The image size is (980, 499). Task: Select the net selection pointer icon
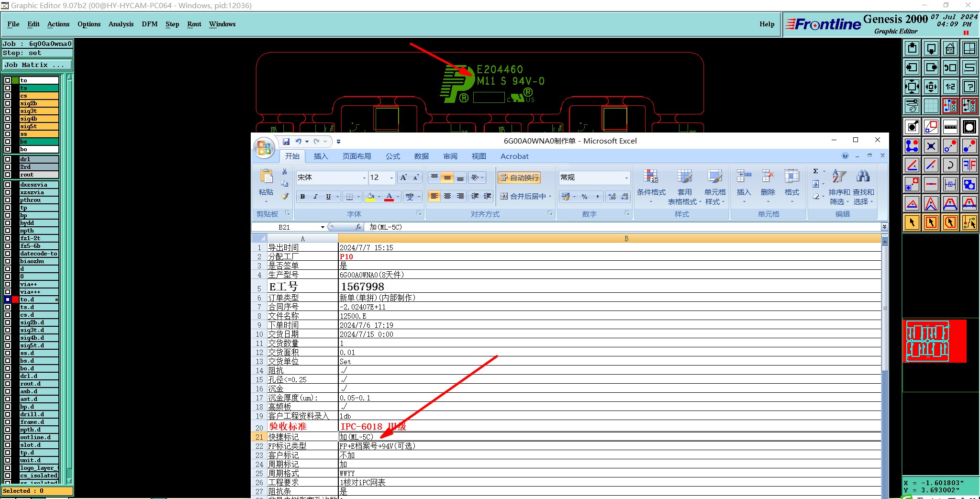[x=969, y=222]
